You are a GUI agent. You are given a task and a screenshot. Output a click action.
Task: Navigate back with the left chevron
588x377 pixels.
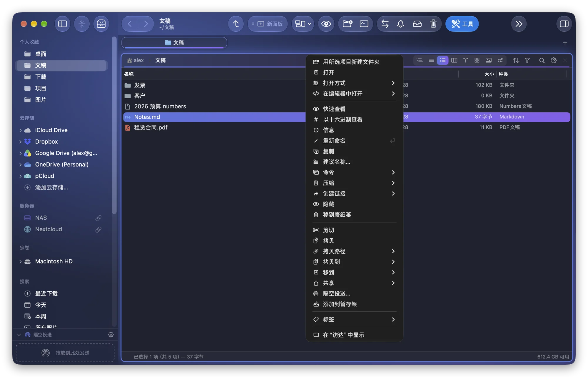tap(130, 24)
